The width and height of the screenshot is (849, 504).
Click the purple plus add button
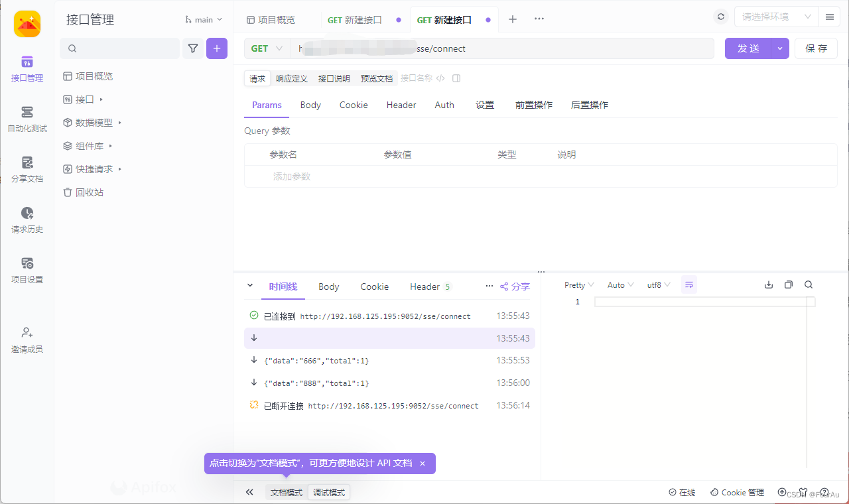coord(217,48)
